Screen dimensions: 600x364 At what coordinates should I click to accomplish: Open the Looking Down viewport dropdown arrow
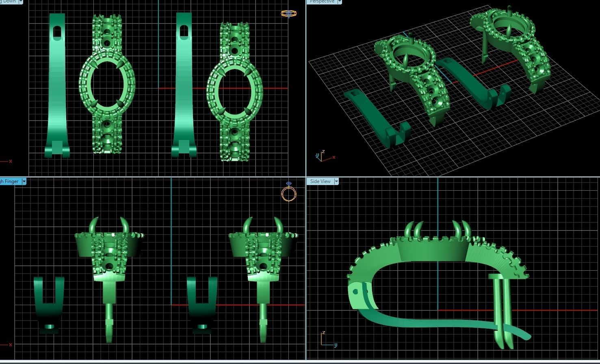[21, 2]
